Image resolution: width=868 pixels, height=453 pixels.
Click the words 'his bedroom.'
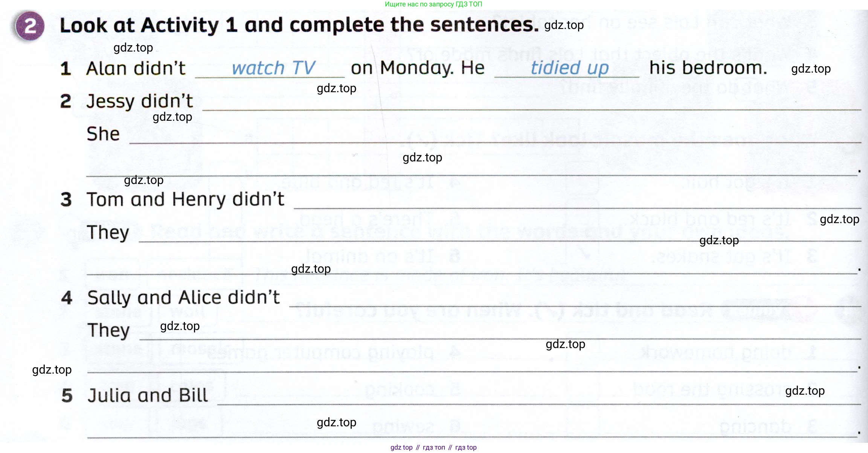coord(708,68)
